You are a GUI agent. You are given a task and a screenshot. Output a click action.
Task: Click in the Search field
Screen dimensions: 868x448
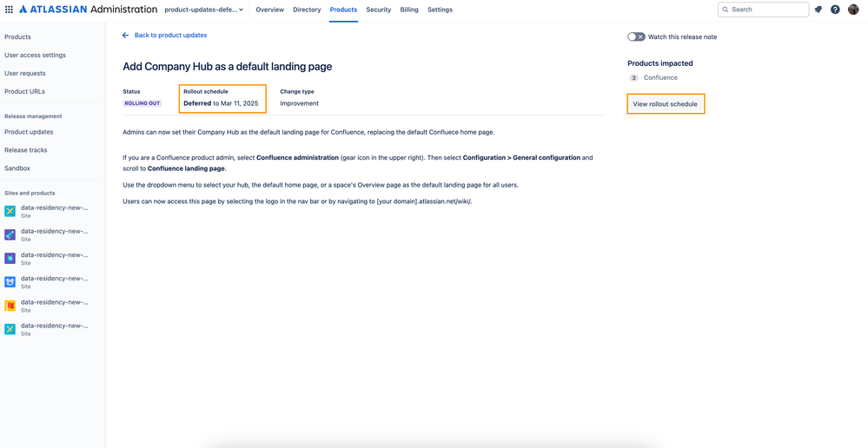click(x=764, y=10)
